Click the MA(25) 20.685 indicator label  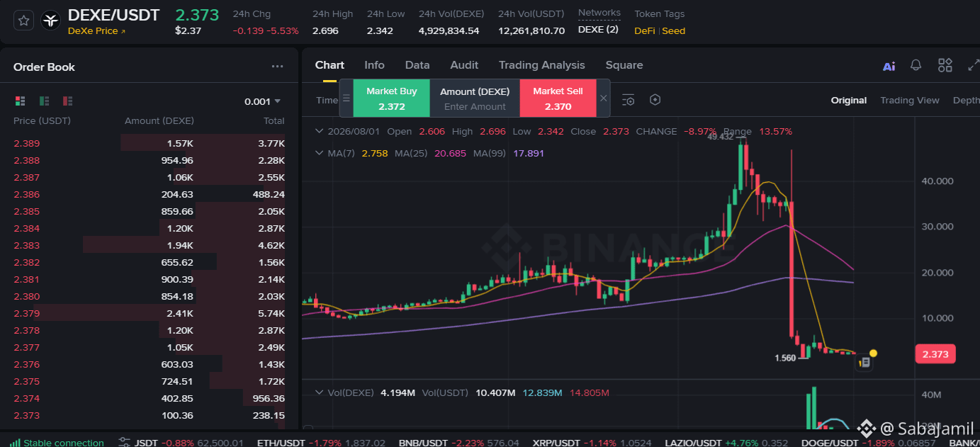430,153
